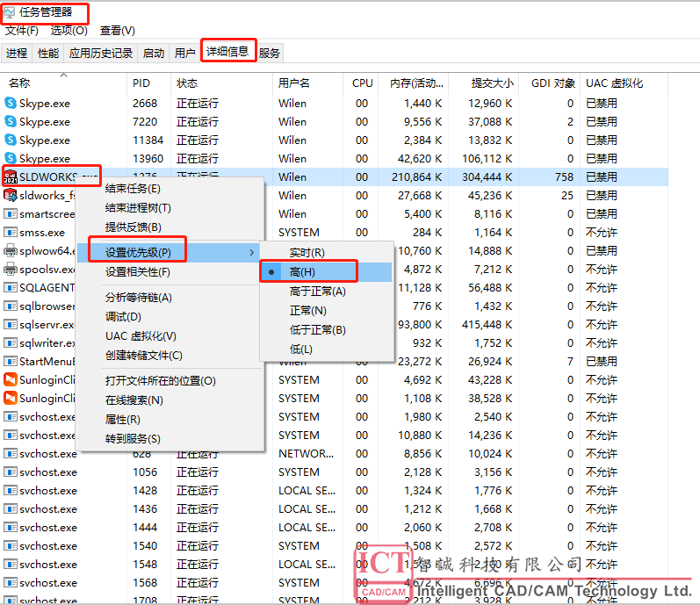Open the 选项(O) menu
This screenshot has width=700, height=605.
point(69,31)
